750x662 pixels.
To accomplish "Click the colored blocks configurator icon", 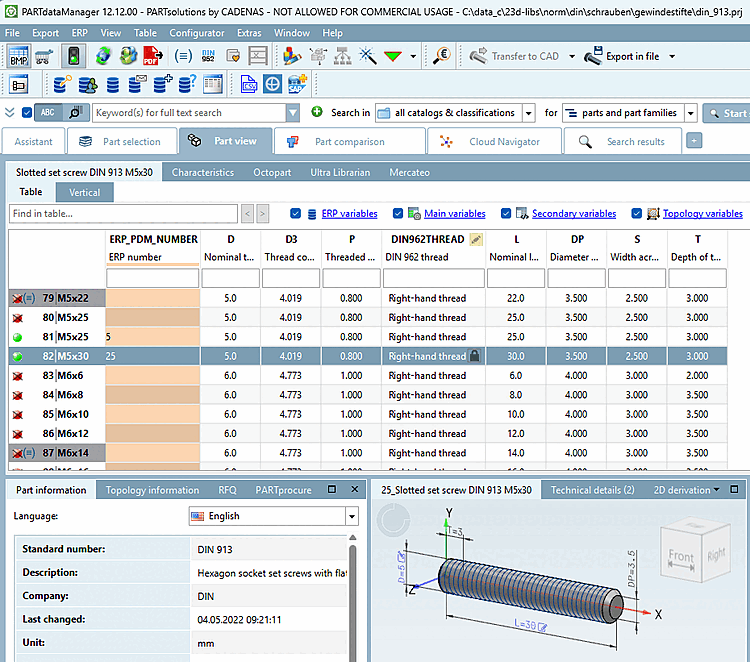I will [291, 56].
